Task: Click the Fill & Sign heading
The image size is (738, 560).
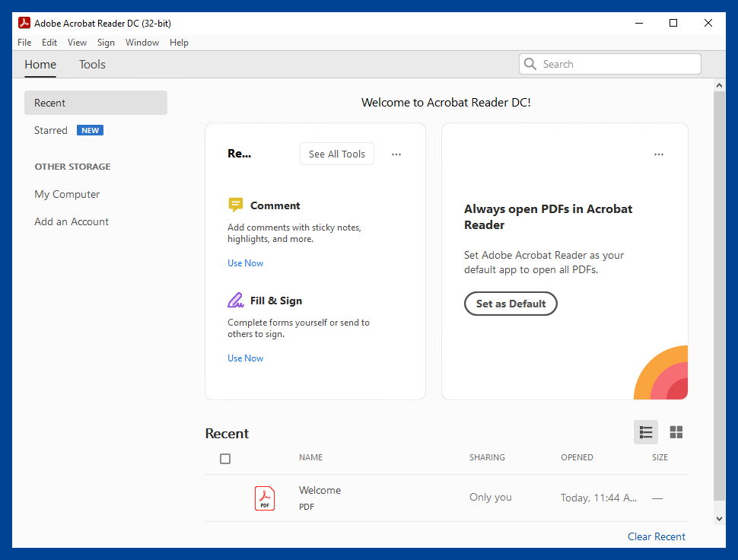Action: 276,301
